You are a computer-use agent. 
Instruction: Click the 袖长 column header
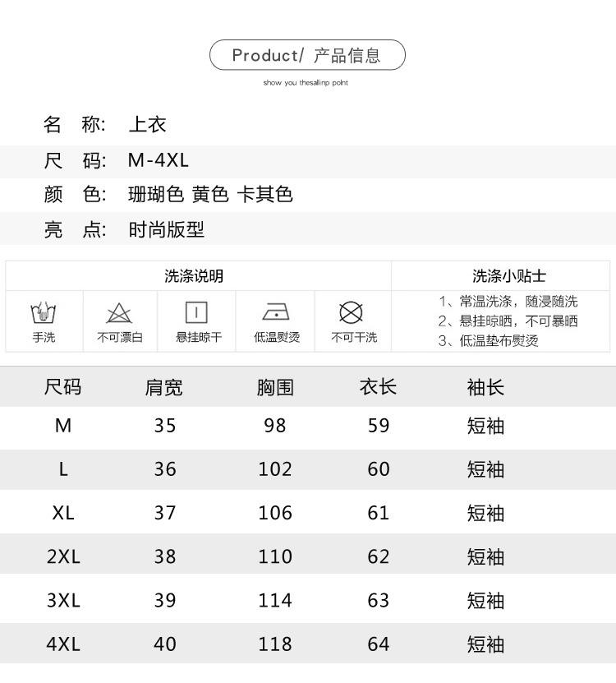click(x=485, y=387)
